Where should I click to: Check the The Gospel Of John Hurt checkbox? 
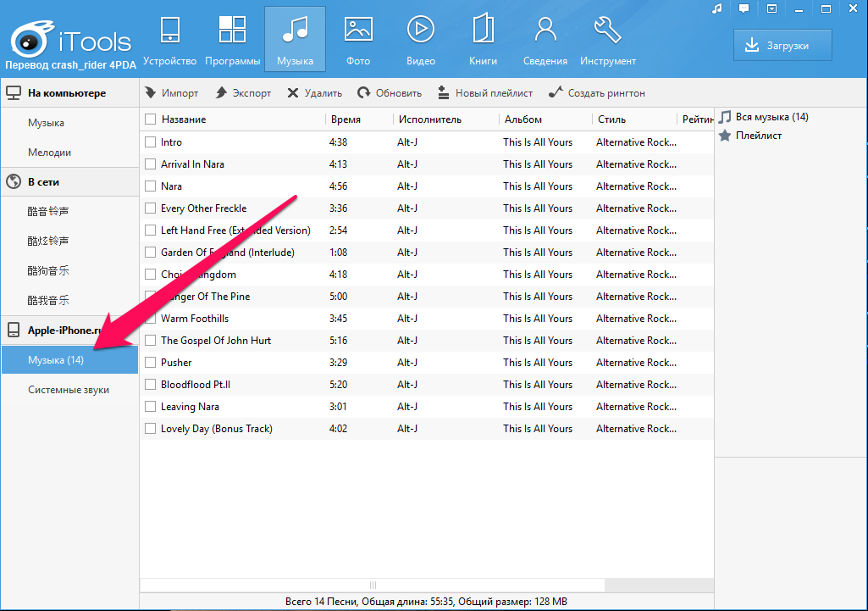[150, 341]
